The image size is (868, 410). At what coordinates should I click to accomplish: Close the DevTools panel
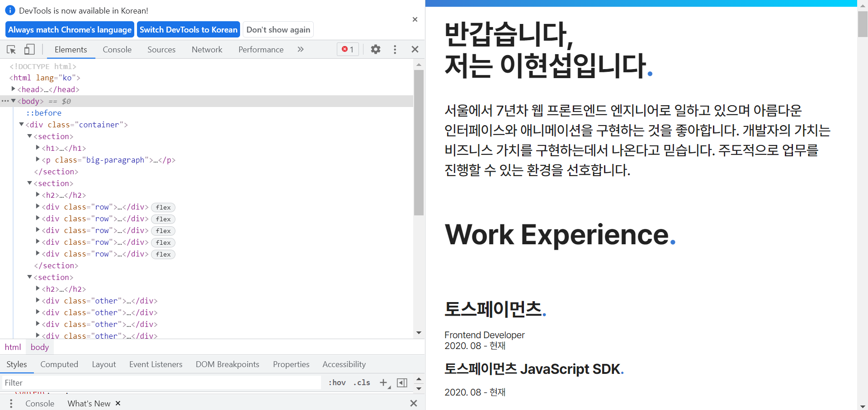[415, 49]
